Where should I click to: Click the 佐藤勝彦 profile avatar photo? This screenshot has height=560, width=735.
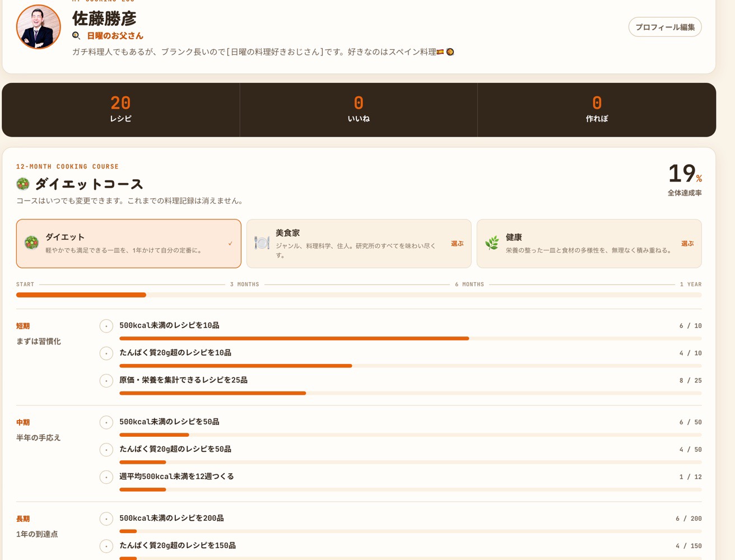[39, 27]
